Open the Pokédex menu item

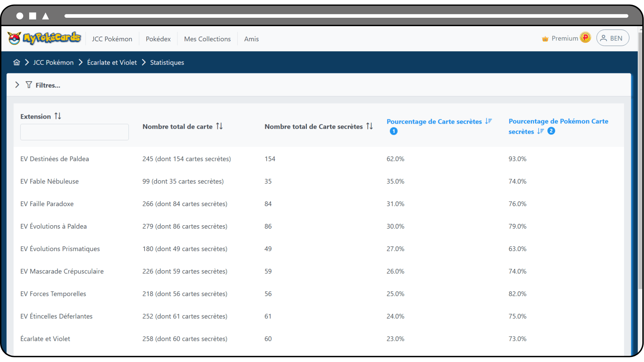[158, 39]
